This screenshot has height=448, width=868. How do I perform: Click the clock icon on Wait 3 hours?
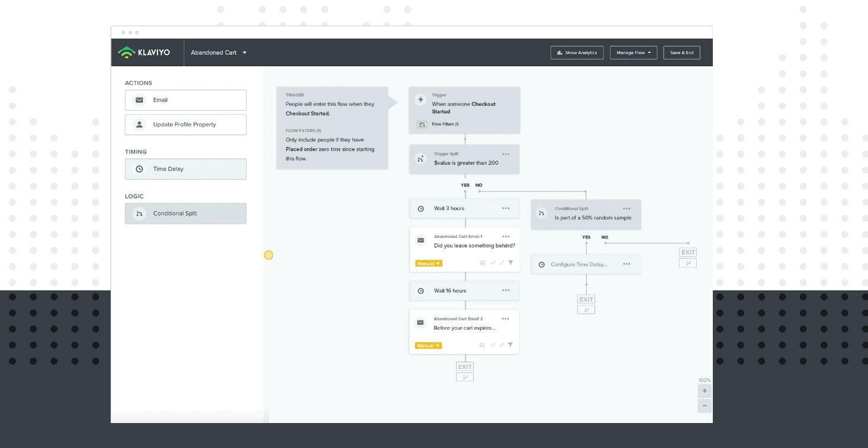pyautogui.click(x=421, y=209)
